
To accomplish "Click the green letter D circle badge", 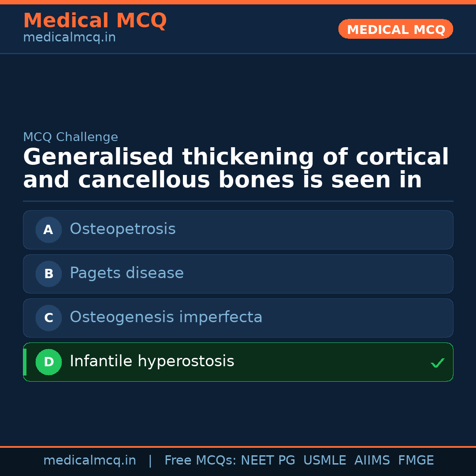I will coord(48,362).
